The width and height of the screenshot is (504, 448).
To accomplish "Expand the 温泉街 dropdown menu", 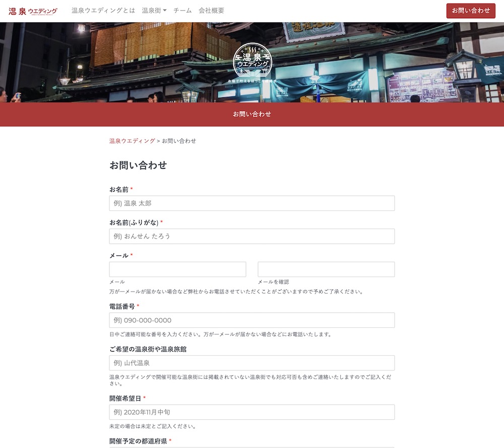I will [x=154, y=11].
